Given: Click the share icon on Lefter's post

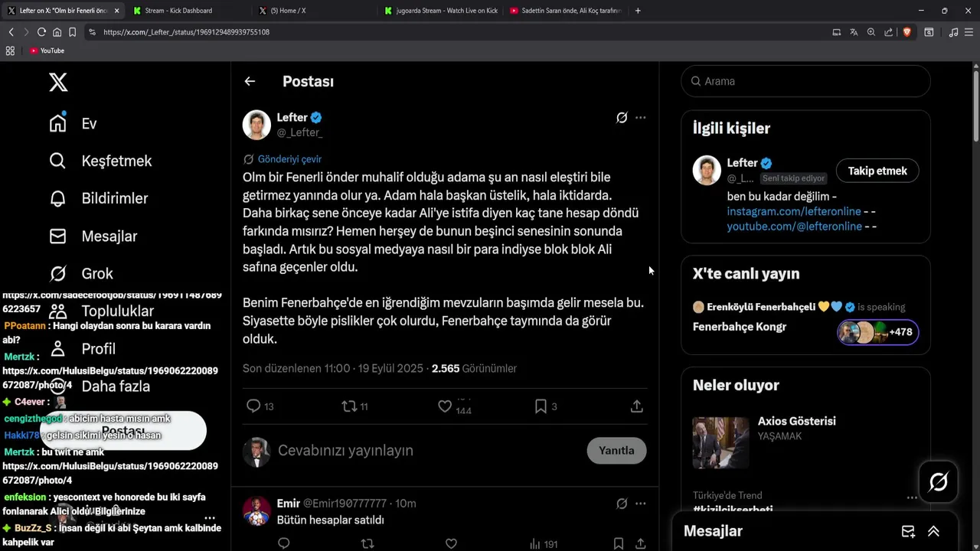Looking at the screenshot, I should click(x=636, y=406).
